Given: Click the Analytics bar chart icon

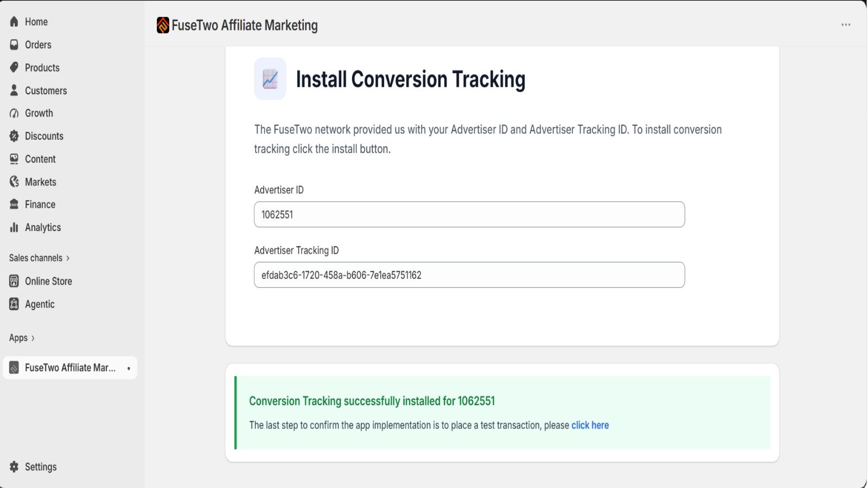Looking at the screenshot, I should pos(14,227).
